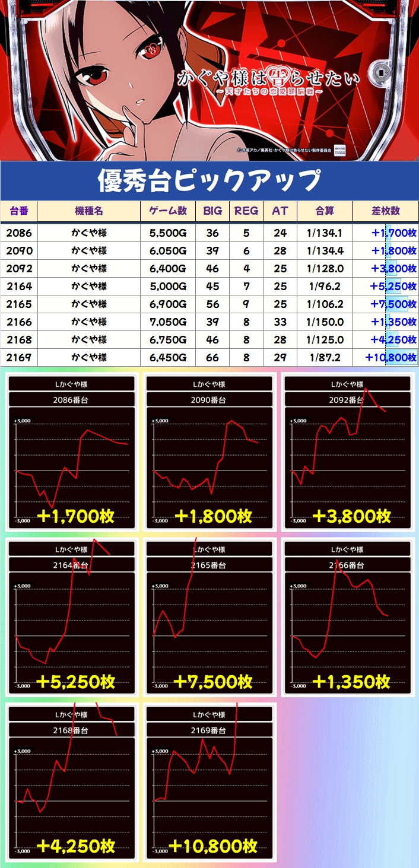
Task: Click the 優秀台ピックアップ heading bar
Action: tap(209, 180)
